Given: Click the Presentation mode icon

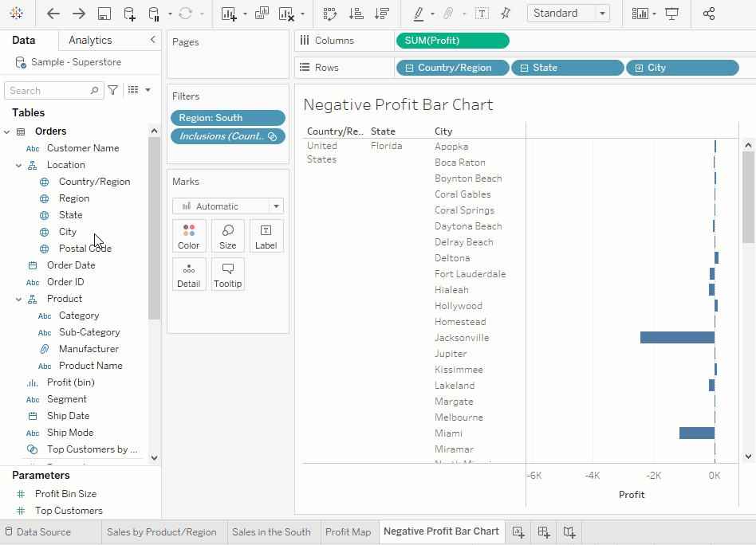Looking at the screenshot, I should coord(672,14).
